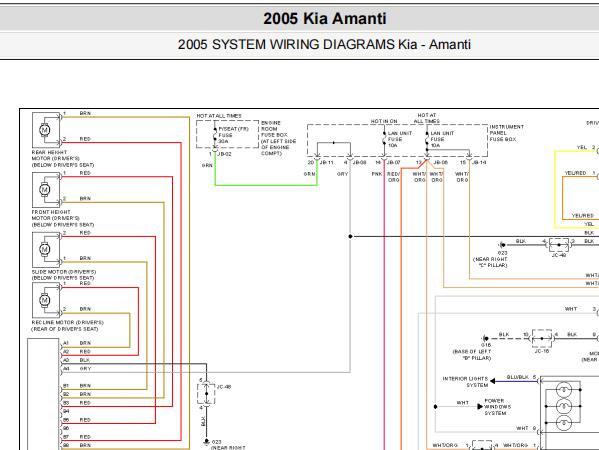Click the G16 ground symbol at left B pillar
Viewport: 599px width, 450px height.
pos(485,338)
